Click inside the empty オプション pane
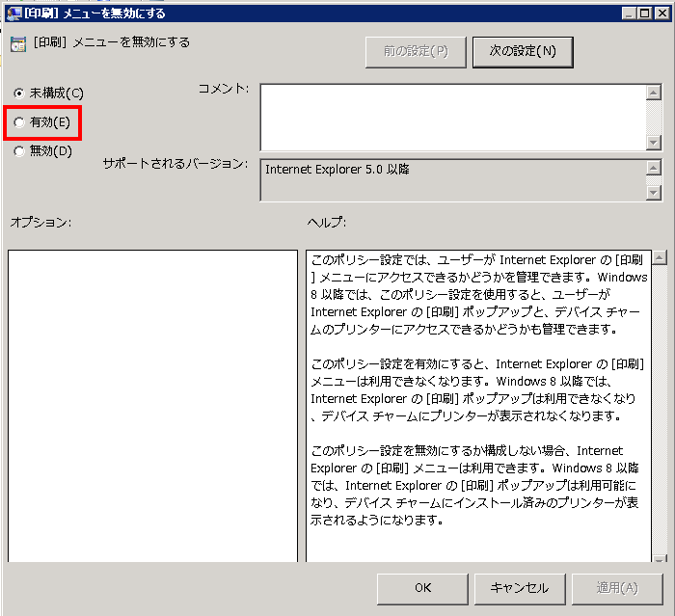Image resolution: width=675 pixels, height=616 pixels. pyautogui.click(x=152, y=405)
